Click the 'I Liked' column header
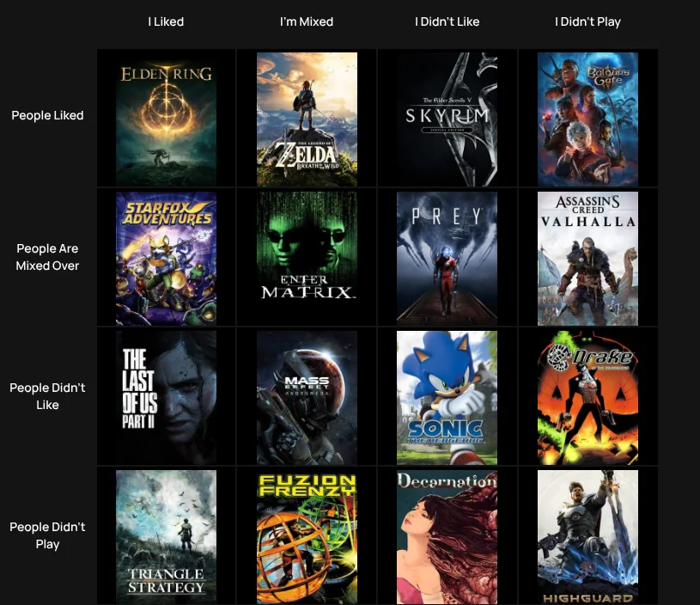 pos(166,21)
